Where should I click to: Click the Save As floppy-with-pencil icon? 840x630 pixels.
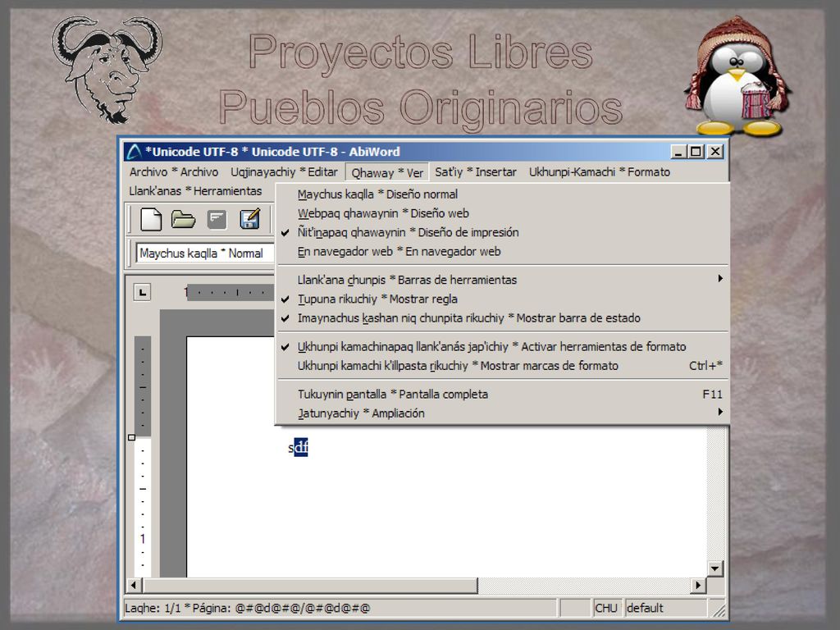tap(249, 219)
